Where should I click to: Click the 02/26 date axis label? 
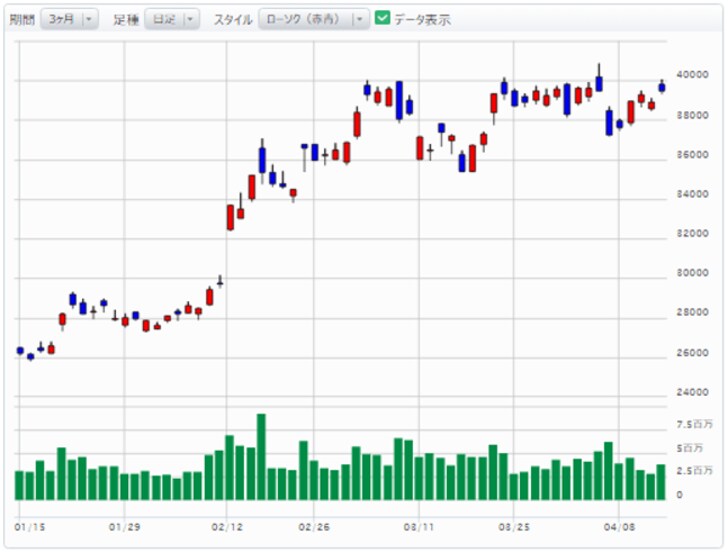[x=314, y=525]
